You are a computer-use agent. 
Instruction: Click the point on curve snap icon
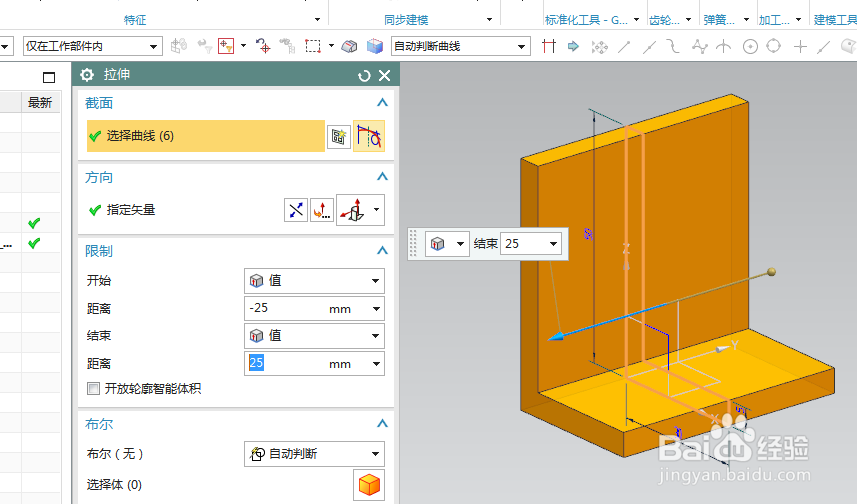(x=824, y=47)
